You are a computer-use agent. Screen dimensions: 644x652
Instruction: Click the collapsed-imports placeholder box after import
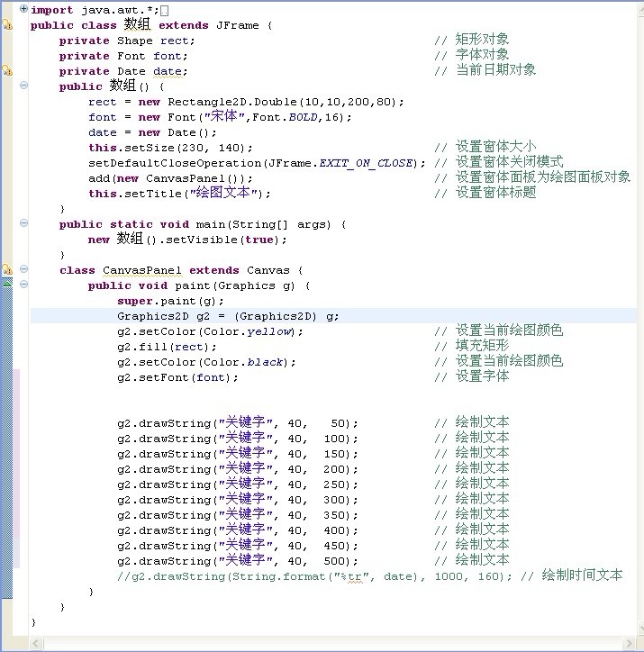tap(164, 11)
